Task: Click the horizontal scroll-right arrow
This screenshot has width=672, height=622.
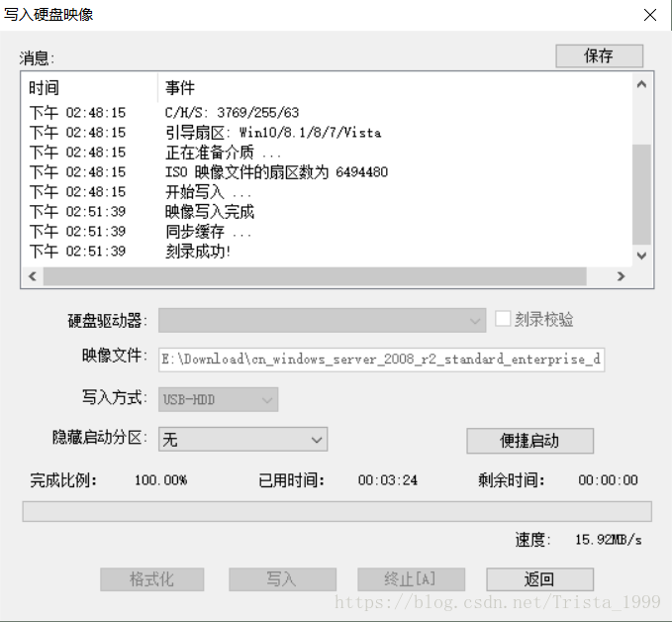Action: coord(621,276)
